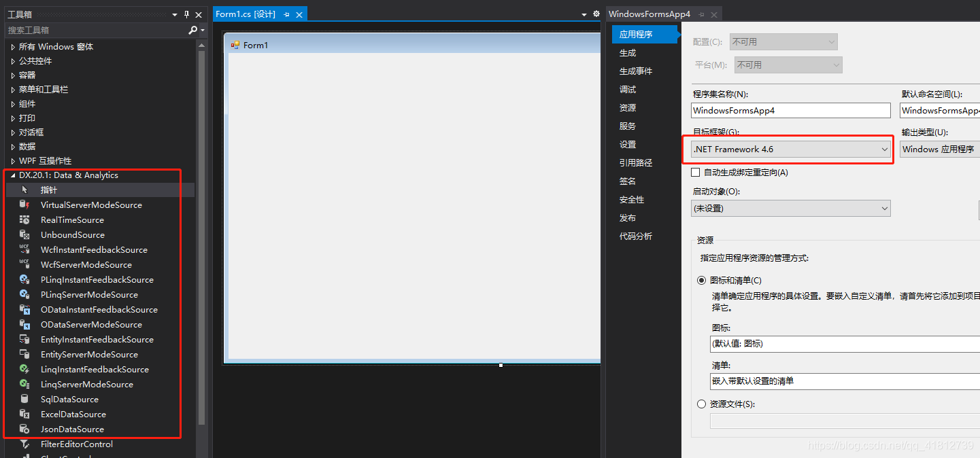
Task: Select the WcfInstantFeedbackSource component icon
Action: [x=24, y=249]
